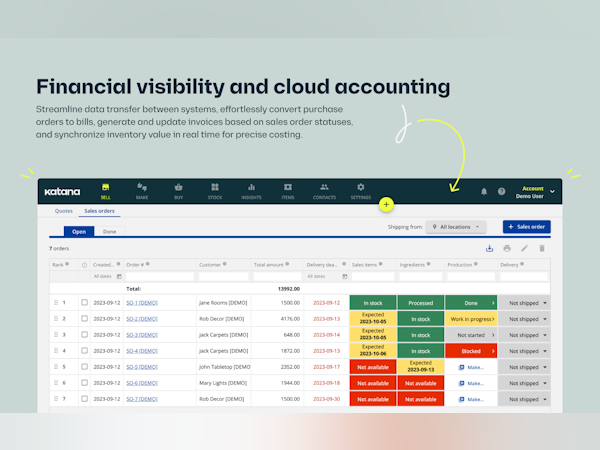The height and width of the screenshot is (450, 600).
Task: Open the Make section icon
Action: click(x=142, y=187)
